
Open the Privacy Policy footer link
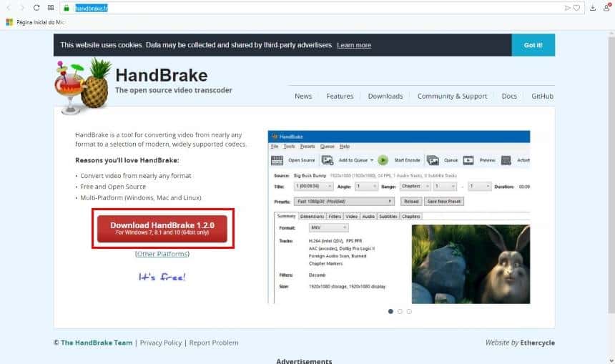(x=161, y=343)
